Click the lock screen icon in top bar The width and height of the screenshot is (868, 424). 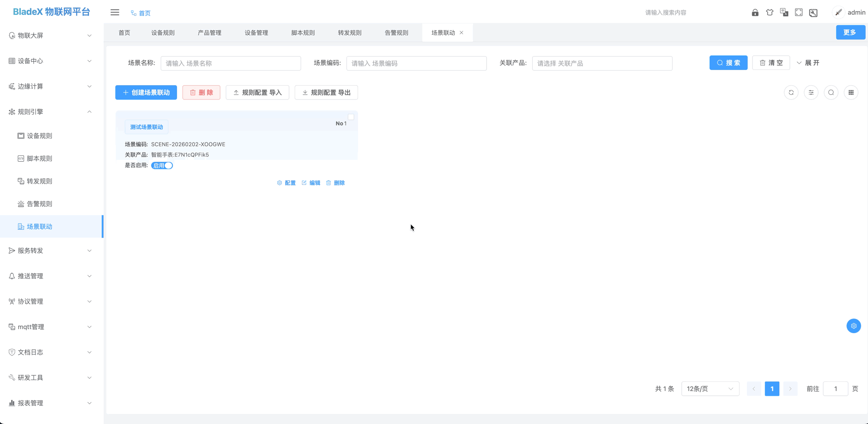755,12
